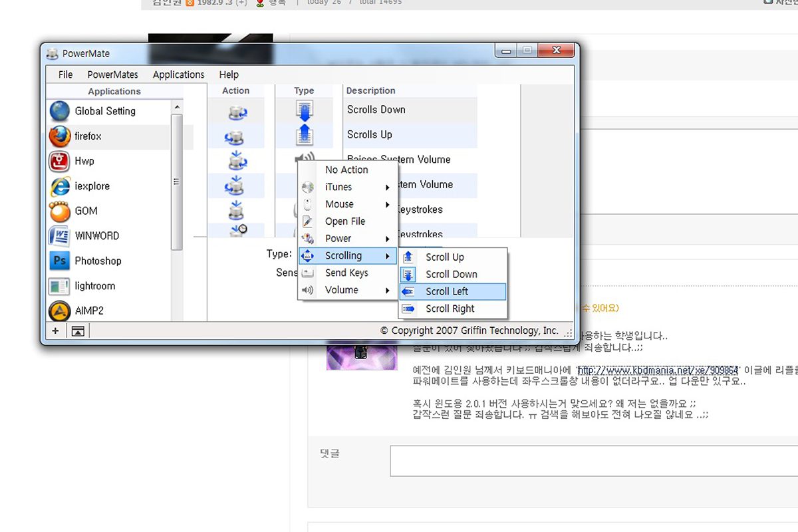This screenshot has height=532, width=798.
Task: Click the Applications list scrollbar
Action: click(176, 182)
